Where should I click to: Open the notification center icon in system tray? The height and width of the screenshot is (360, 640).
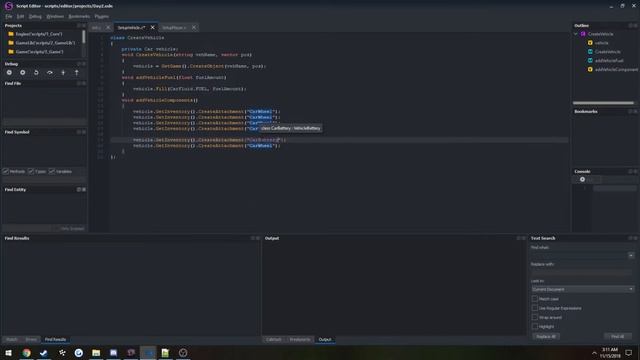click(x=629, y=353)
